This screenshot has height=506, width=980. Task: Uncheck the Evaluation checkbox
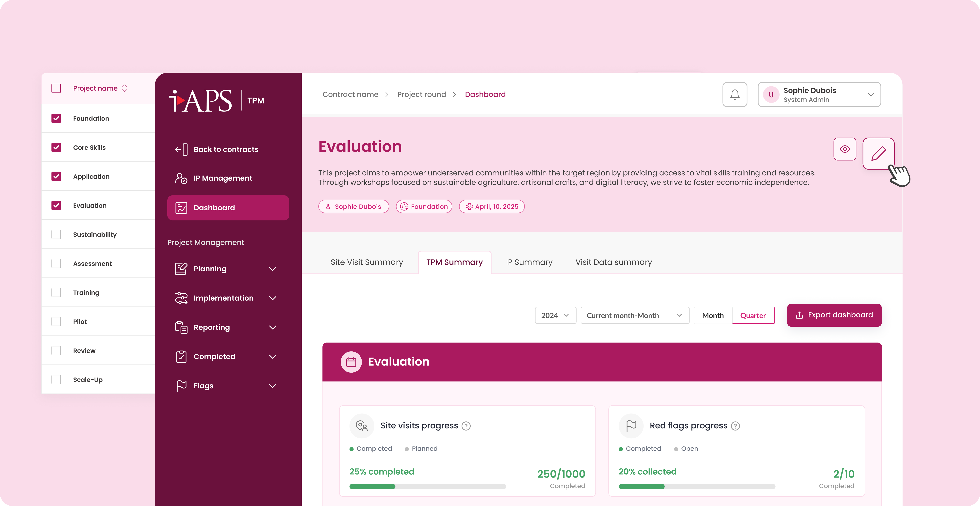(x=56, y=205)
